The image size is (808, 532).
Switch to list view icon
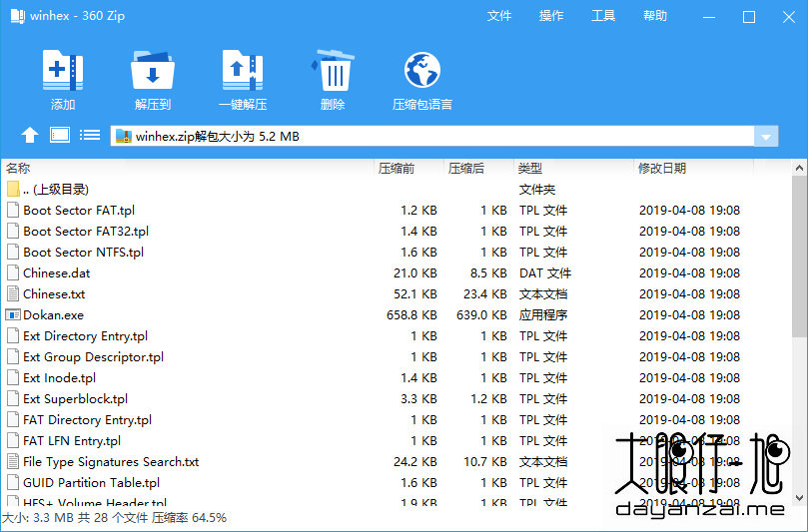point(90,135)
